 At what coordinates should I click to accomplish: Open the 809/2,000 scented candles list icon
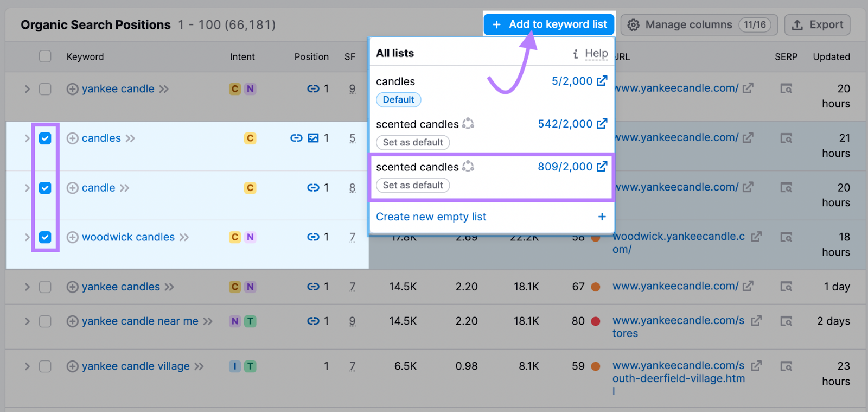(602, 167)
